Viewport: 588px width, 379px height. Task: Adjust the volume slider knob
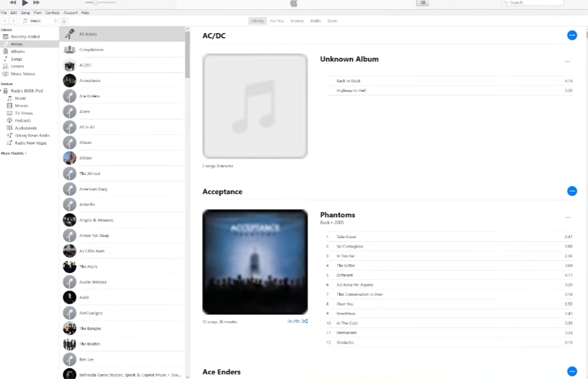coord(95,2)
